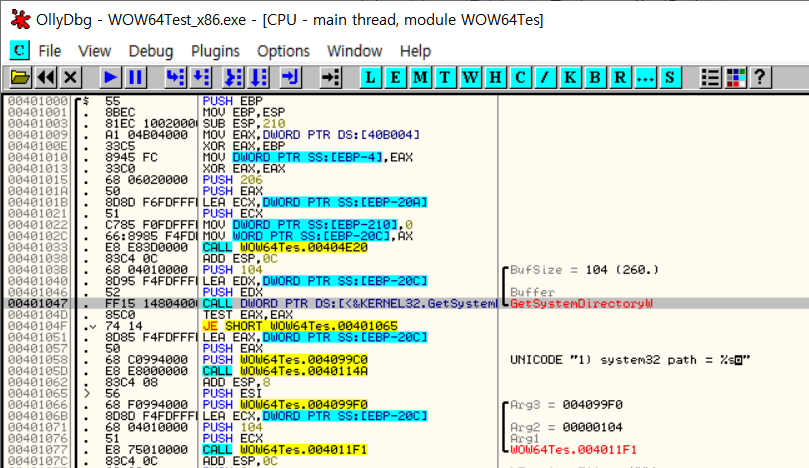The width and height of the screenshot is (809, 468).
Task: Click hex bytes 8BEC at 00401001
Action: click(x=120, y=112)
